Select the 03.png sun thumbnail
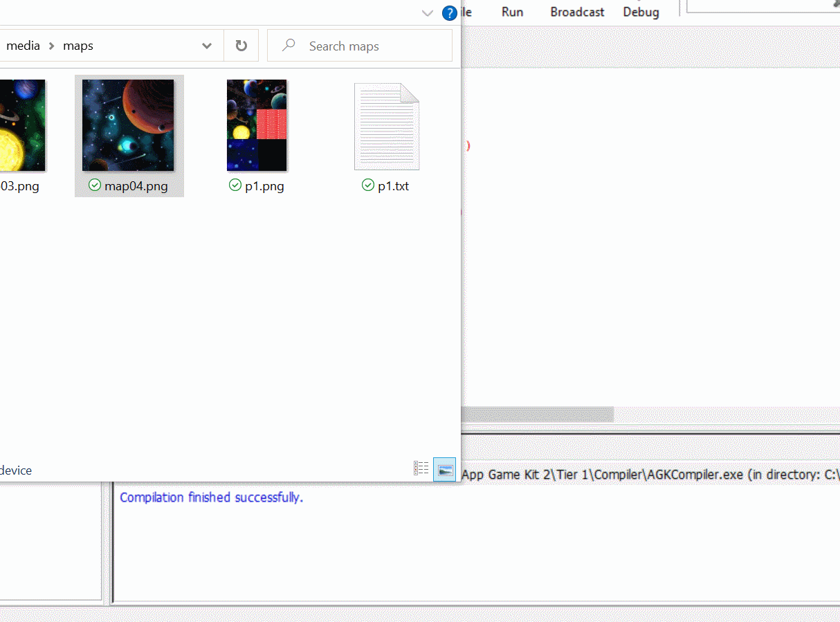 point(22,125)
